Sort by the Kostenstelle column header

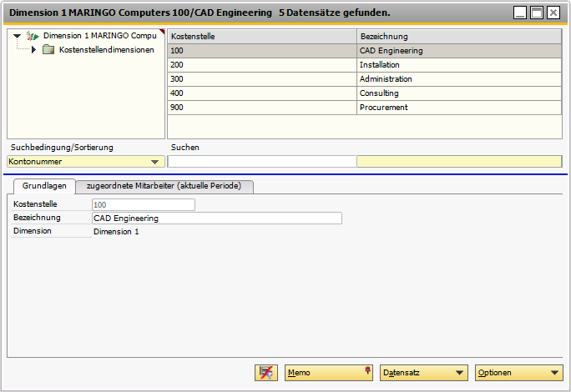261,37
